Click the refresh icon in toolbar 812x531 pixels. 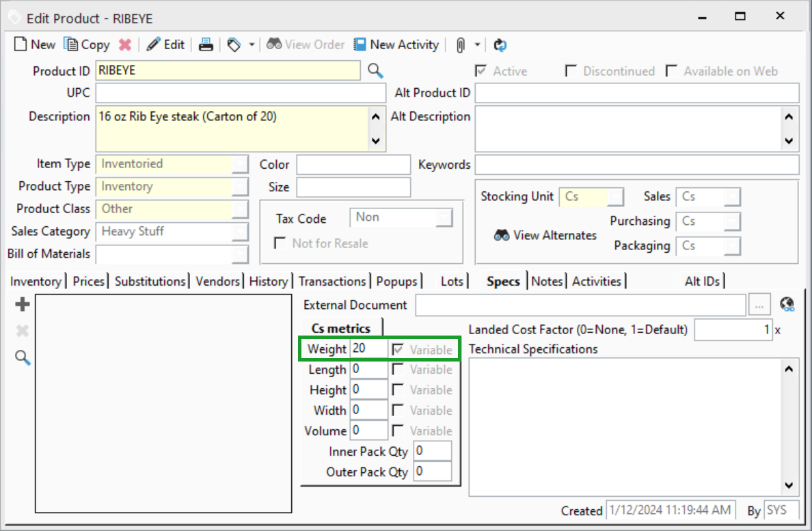pos(500,44)
